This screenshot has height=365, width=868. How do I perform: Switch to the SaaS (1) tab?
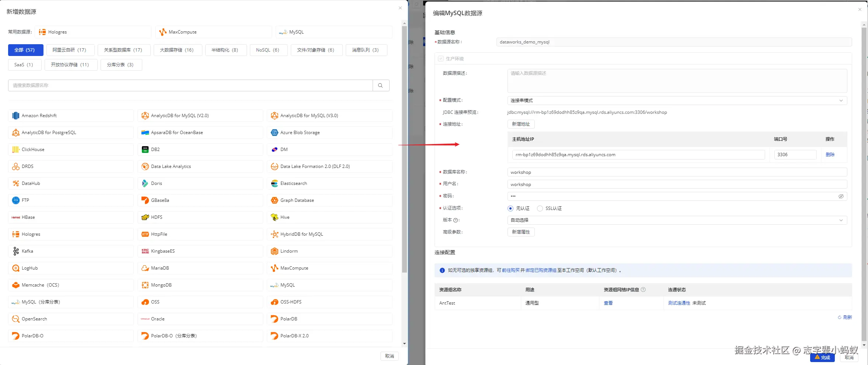(x=25, y=65)
